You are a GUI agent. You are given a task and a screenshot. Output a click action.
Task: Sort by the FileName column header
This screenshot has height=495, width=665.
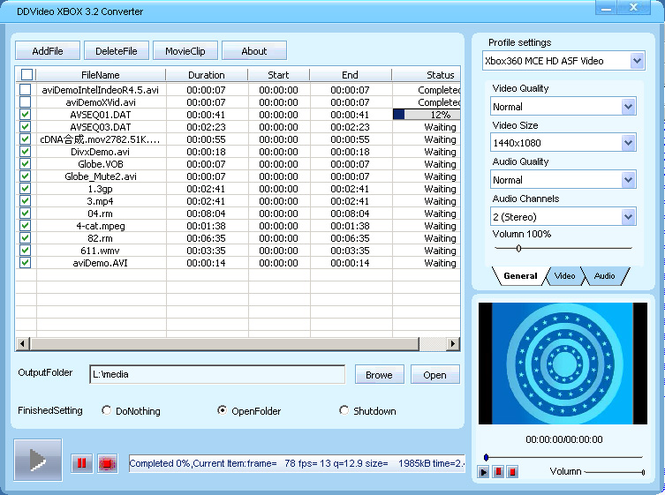(x=101, y=75)
